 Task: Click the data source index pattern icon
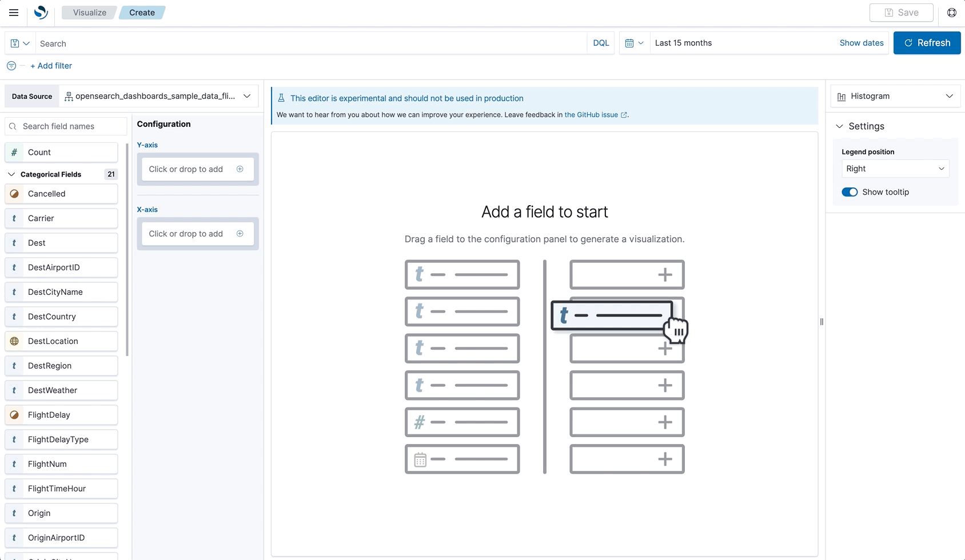pos(69,97)
